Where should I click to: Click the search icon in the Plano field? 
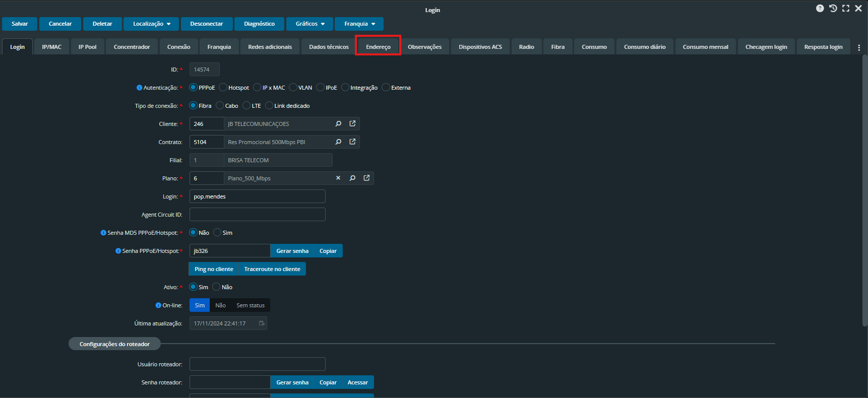pyautogui.click(x=352, y=178)
